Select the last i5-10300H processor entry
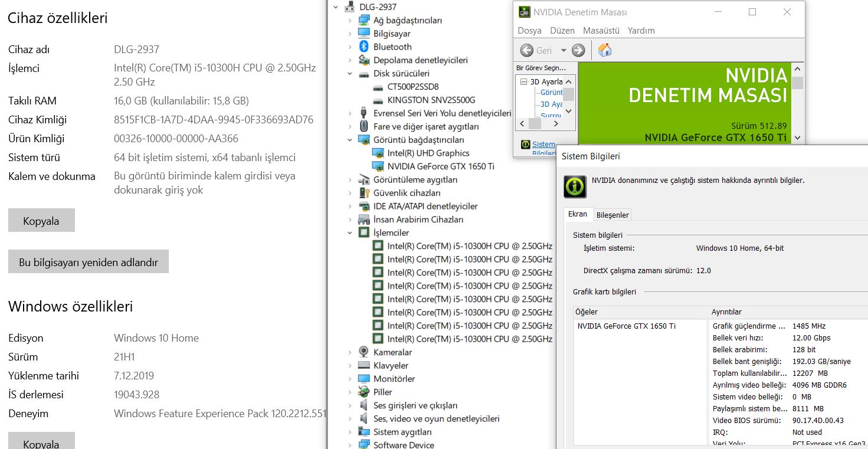Screen dimensions: 868x449 (470, 339)
